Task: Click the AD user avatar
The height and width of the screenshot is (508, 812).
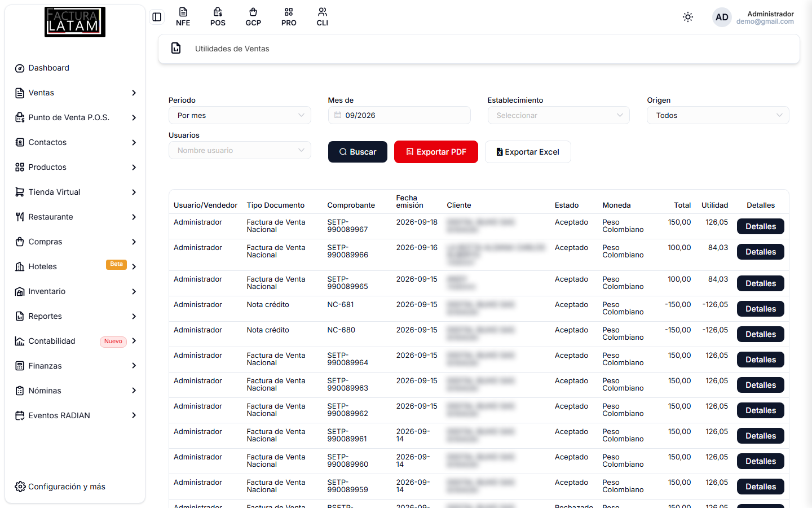Action: tap(722, 17)
